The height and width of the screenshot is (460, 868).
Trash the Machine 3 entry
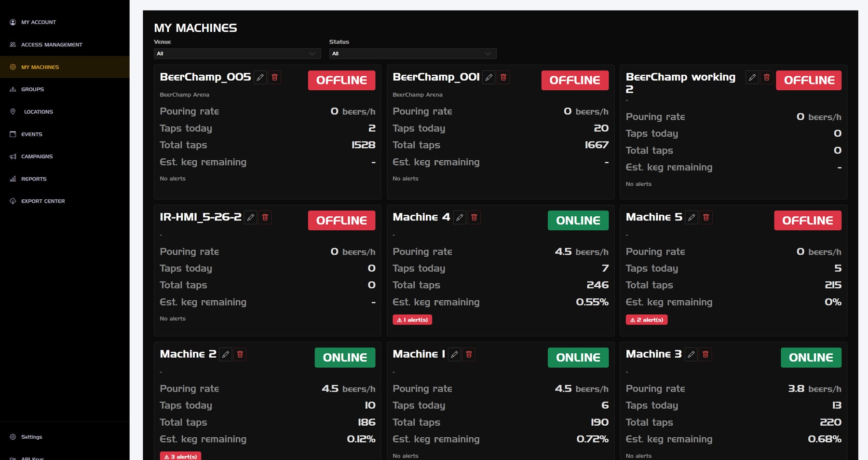705,354
